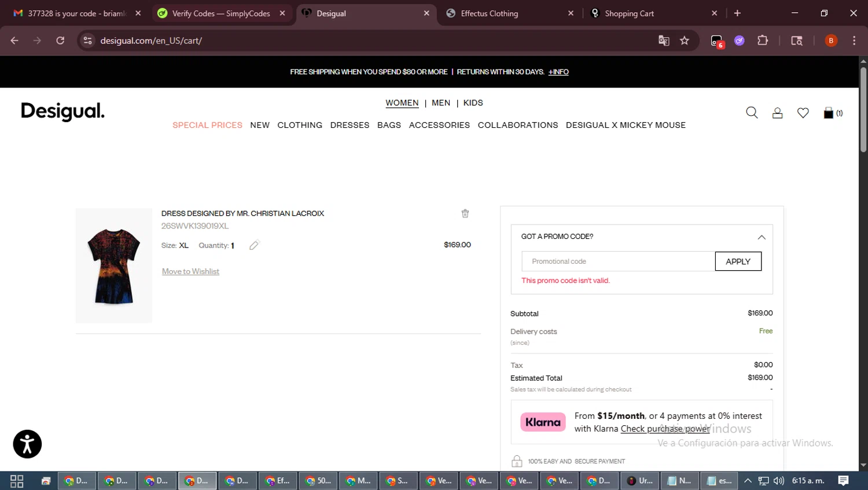Open CLOTHING menu
This screenshot has width=868, height=490.
(300, 125)
